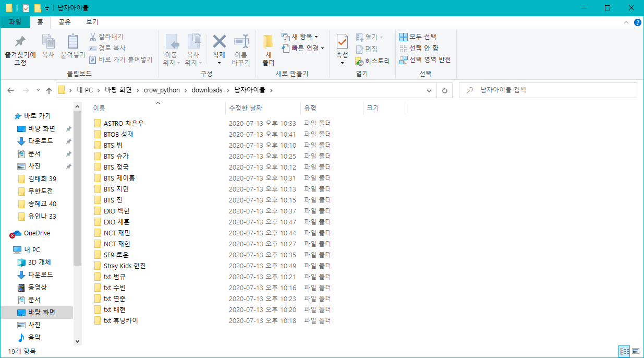Open the 복사 위치 (Copy to) menu
This screenshot has width=644, height=358.
tap(193, 50)
